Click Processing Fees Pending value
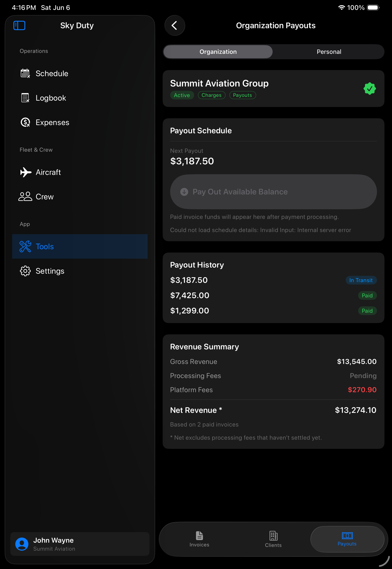Viewport: 392px width, 569px height. tap(363, 376)
